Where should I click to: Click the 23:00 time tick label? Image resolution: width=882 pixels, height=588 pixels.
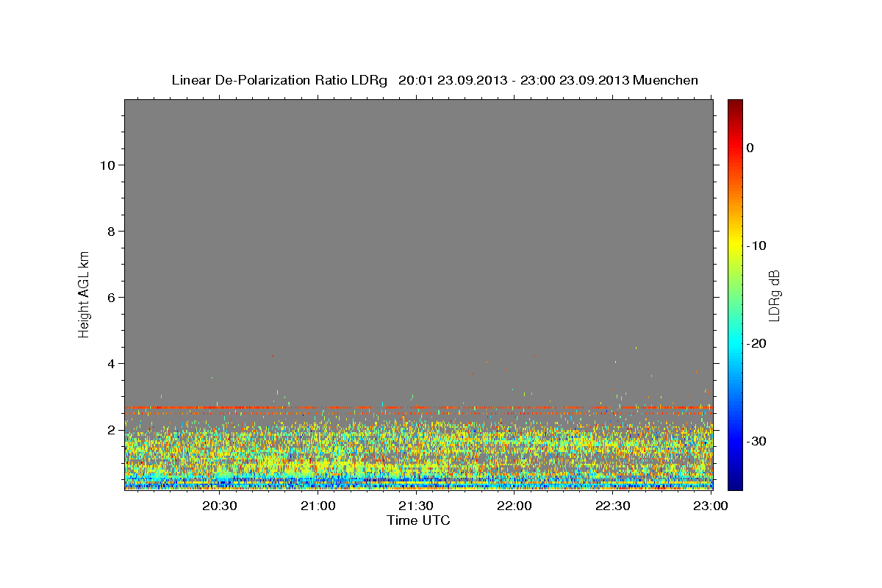(x=711, y=506)
